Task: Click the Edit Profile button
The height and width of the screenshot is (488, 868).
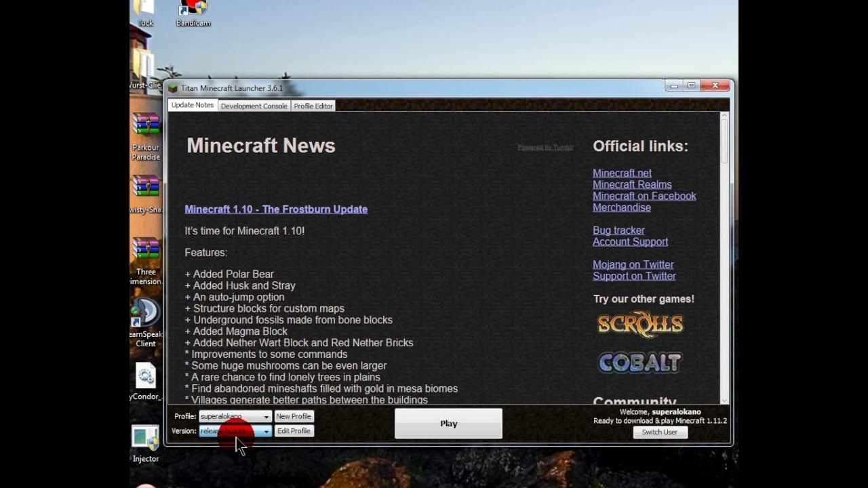Action: point(294,431)
